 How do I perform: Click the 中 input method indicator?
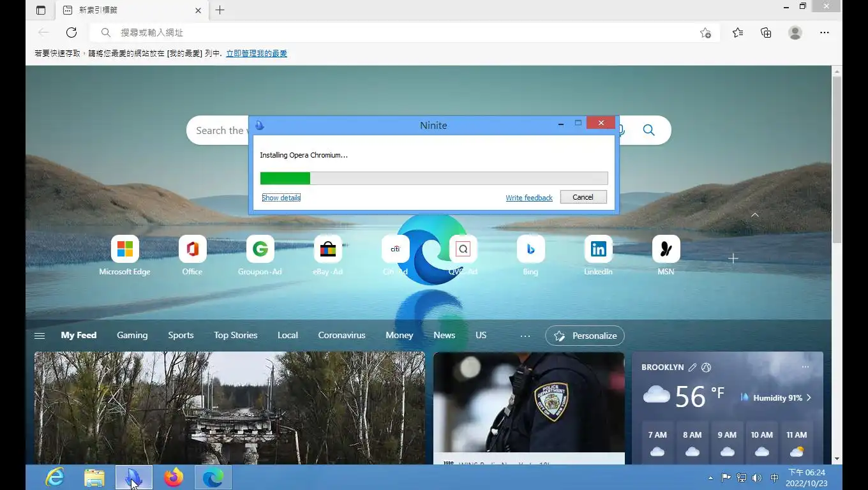click(x=774, y=478)
